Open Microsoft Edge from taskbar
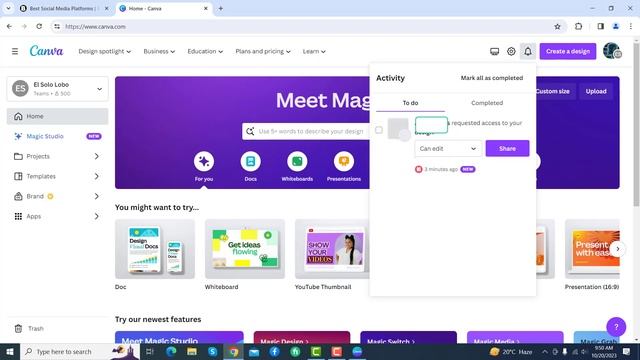Screen dimensions: 640x360 coord(171,351)
